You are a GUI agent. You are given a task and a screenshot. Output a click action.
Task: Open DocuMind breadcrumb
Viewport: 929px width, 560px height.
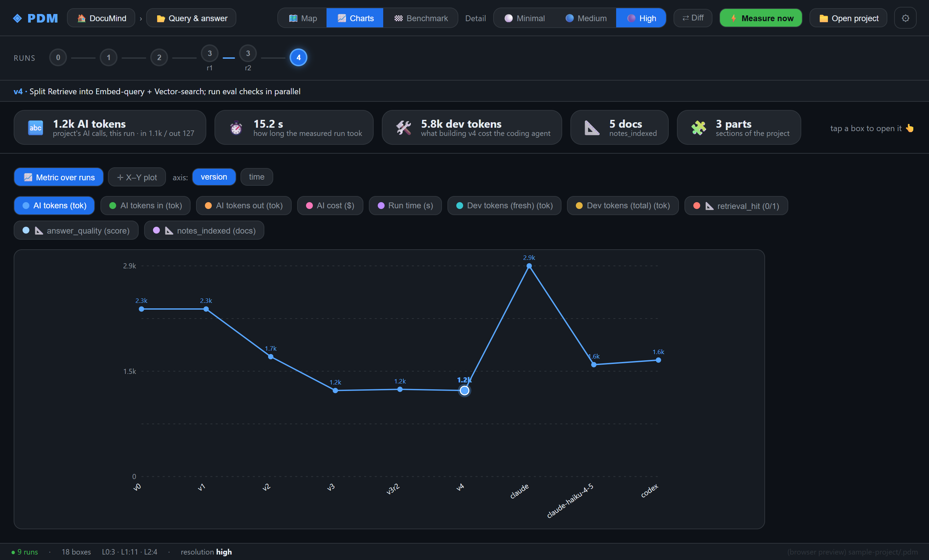[101, 18]
